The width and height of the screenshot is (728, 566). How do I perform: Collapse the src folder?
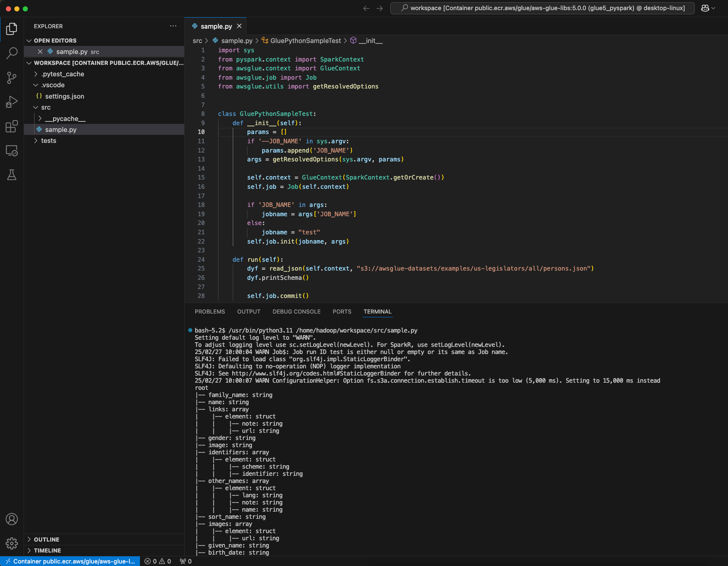click(x=46, y=107)
